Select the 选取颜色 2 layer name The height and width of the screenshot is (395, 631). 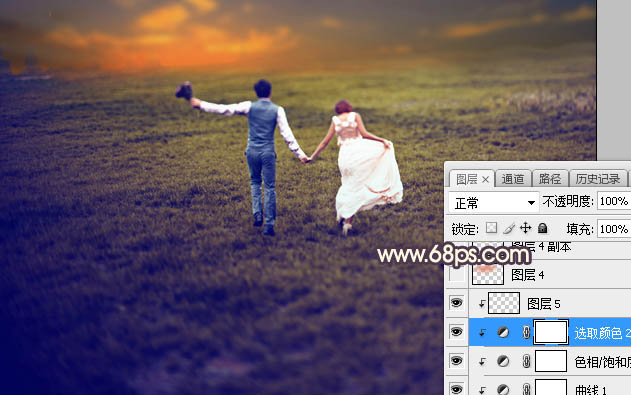[602, 333]
